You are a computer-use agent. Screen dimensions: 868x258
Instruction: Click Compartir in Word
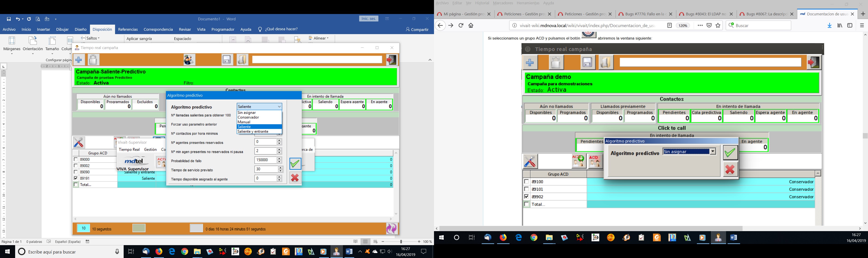pos(417,30)
